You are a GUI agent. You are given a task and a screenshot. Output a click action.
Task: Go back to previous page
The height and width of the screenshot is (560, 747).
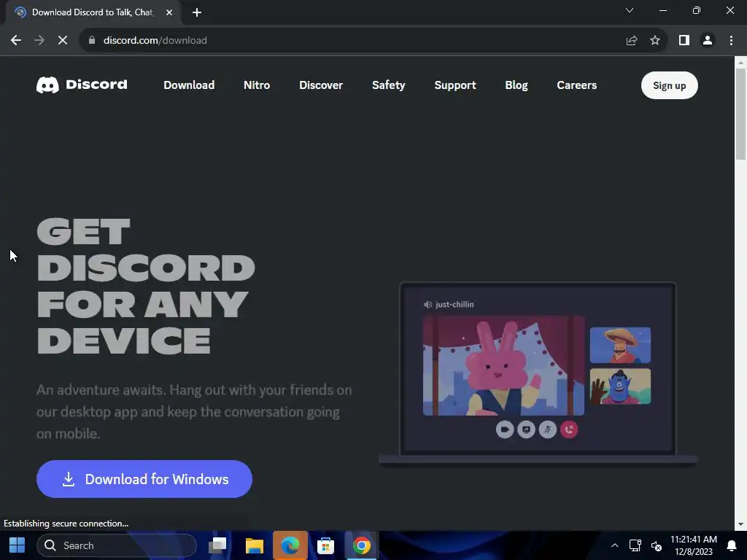[16, 41]
